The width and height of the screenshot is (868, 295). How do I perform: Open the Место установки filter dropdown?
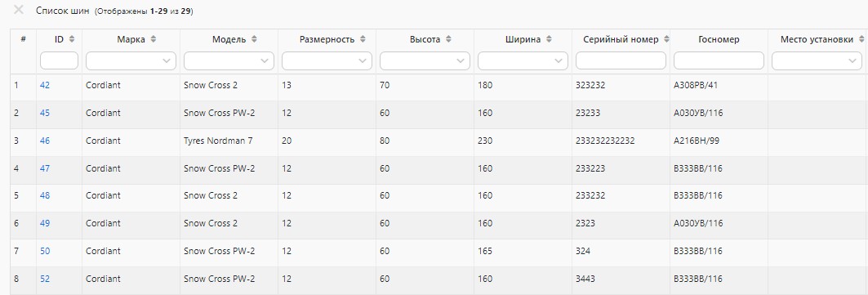[817, 61]
